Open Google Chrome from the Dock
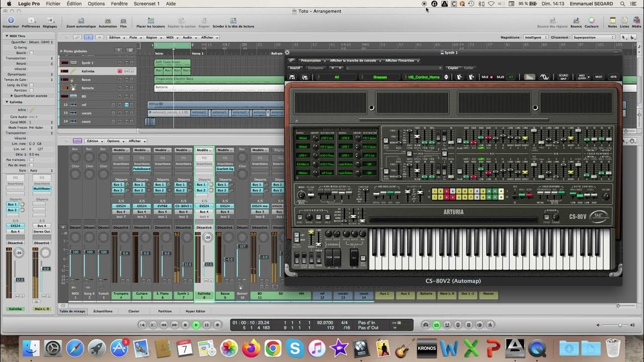 pyautogui.click(x=273, y=348)
